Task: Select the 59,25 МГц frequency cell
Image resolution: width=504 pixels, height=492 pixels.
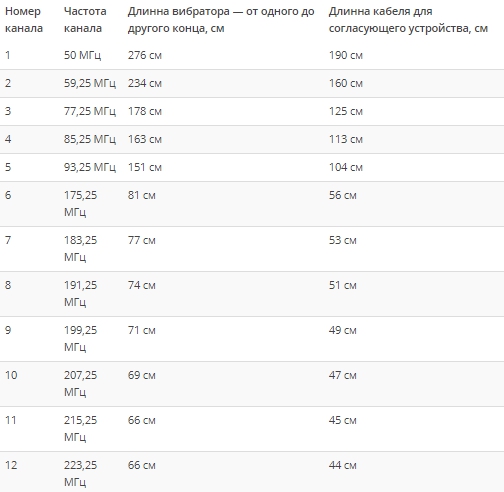Action: click(x=90, y=83)
